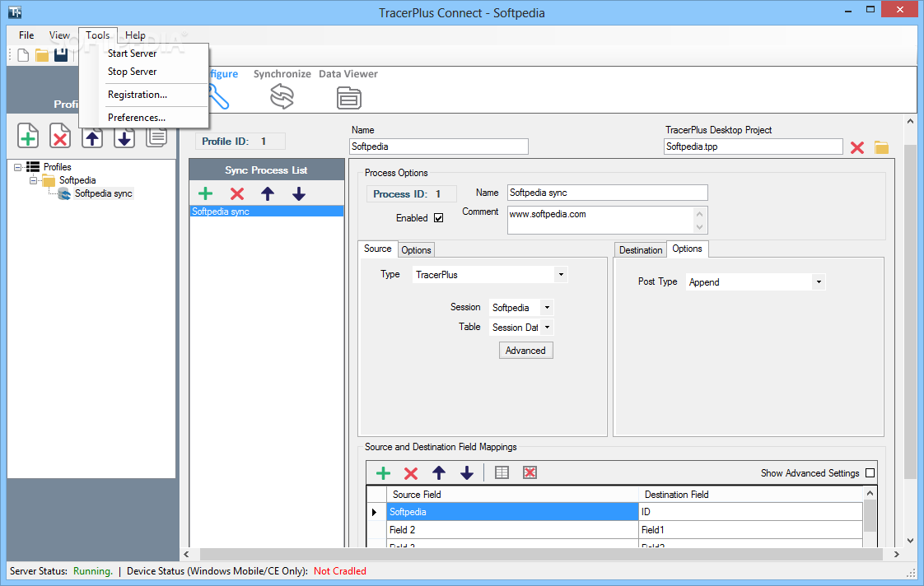Click the Field1 destination cell

click(751, 530)
